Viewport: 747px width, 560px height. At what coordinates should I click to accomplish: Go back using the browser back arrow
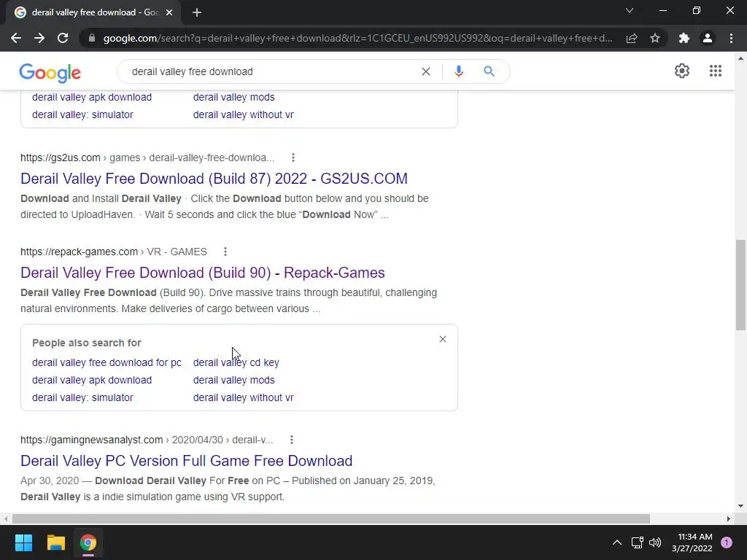[16, 38]
